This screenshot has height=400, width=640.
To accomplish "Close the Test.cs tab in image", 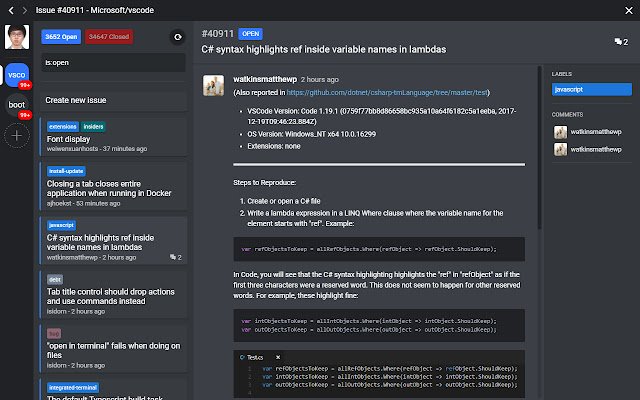I will click(278, 358).
